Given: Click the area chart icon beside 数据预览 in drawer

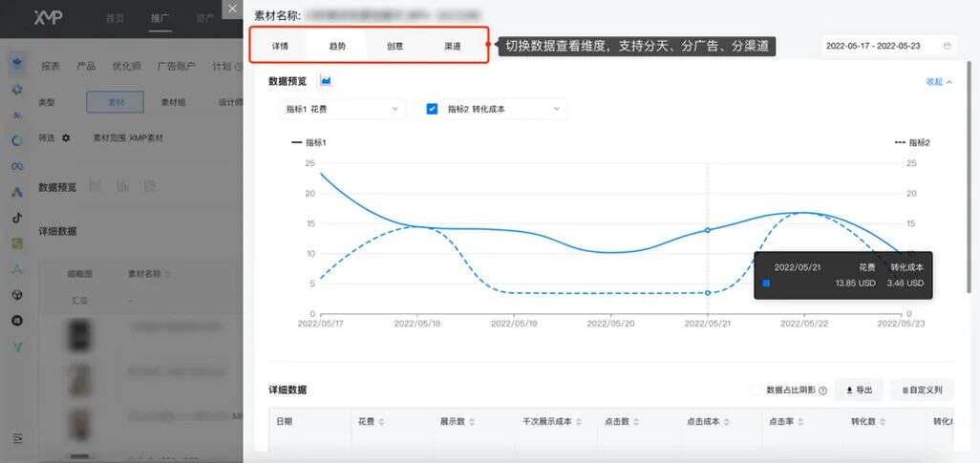Looking at the screenshot, I should click(x=326, y=80).
